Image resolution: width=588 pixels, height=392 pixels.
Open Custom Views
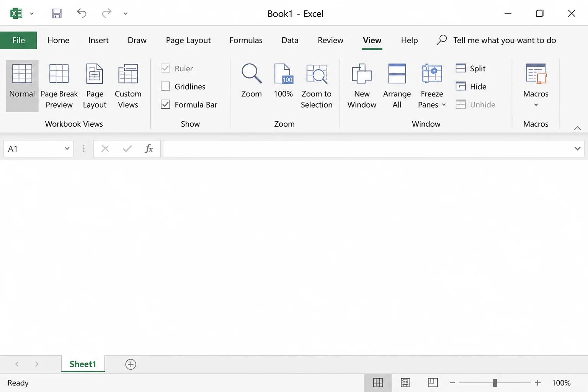128,86
